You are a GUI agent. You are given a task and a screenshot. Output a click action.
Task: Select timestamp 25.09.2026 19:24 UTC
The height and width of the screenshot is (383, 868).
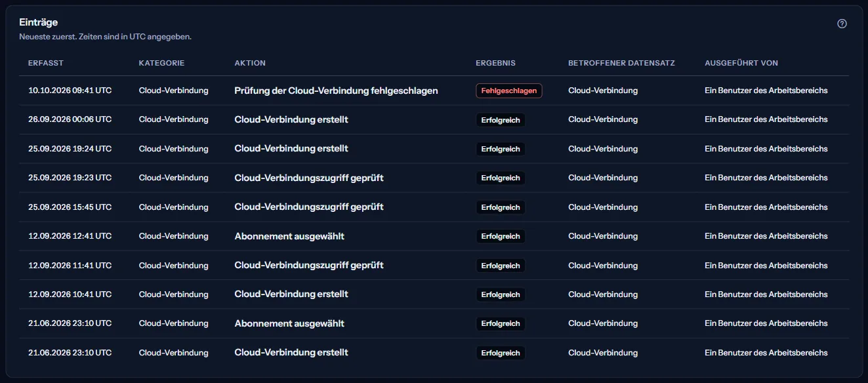70,149
